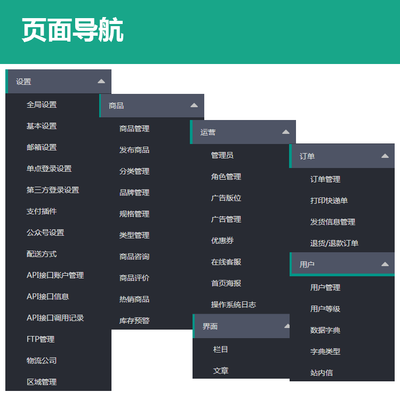The width and height of the screenshot is (400, 400).
Task: Open 字典类型 item
Action: 325,351
